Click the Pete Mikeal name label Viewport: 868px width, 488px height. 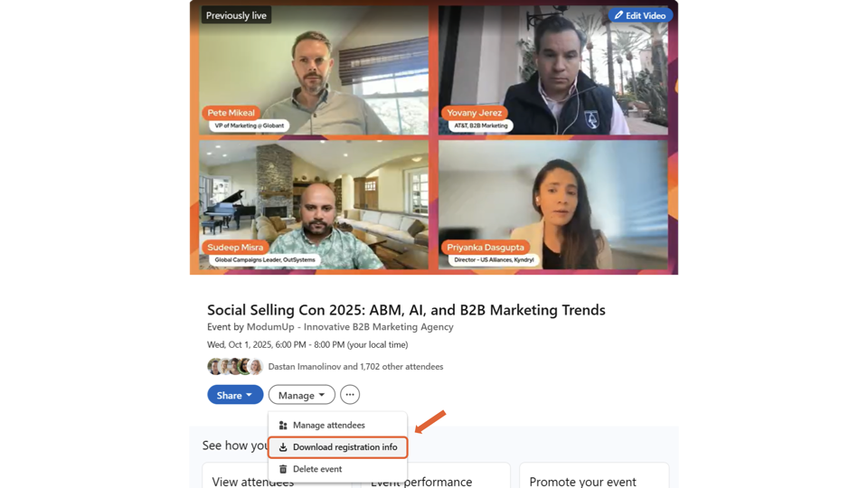click(231, 113)
